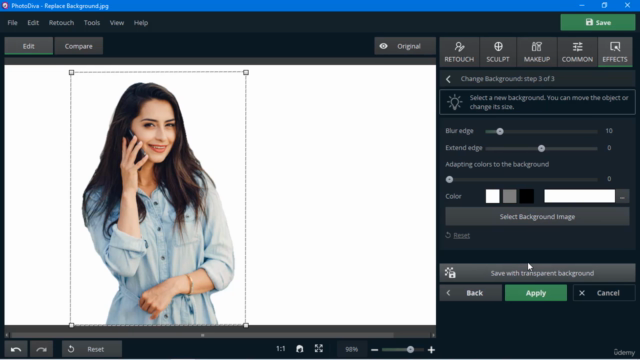The width and height of the screenshot is (640, 360).
Task: Open the File menu
Action: click(12, 23)
